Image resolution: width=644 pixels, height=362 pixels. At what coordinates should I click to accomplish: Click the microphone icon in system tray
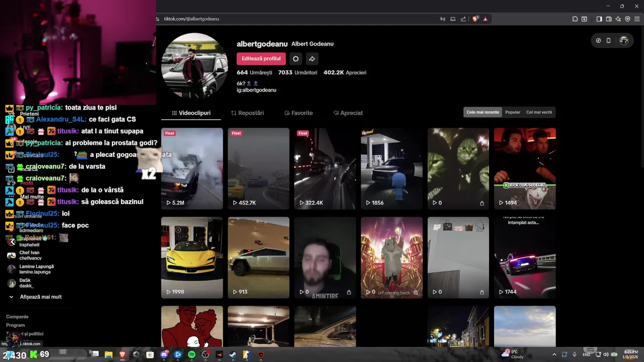575,355
